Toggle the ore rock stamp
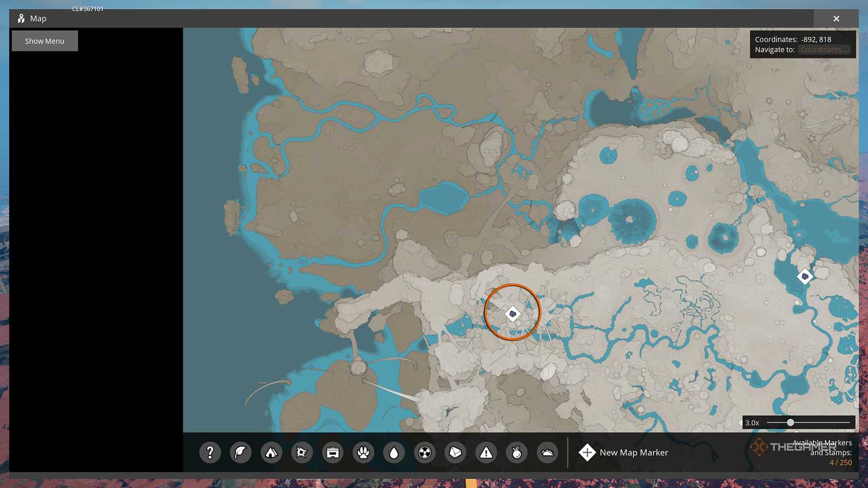Screen dimensions: 868x488 (x=455, y=452)
